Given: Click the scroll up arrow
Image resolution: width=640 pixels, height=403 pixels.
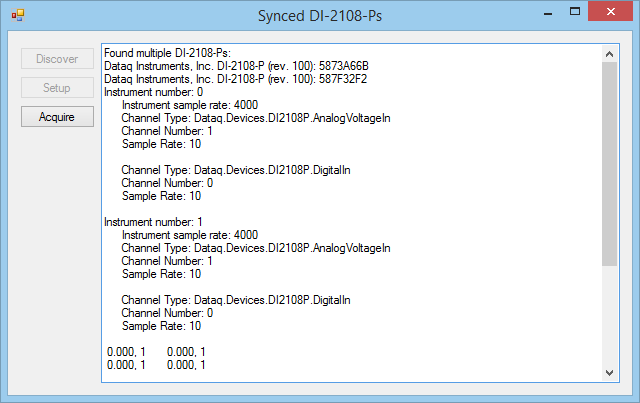Looking at the screenshot, I should 609,54.
